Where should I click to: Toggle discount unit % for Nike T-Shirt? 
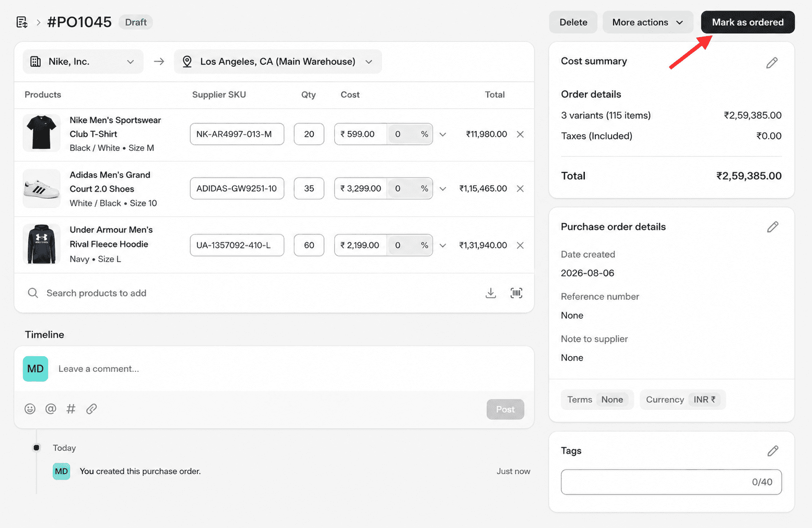coord(425,134)
